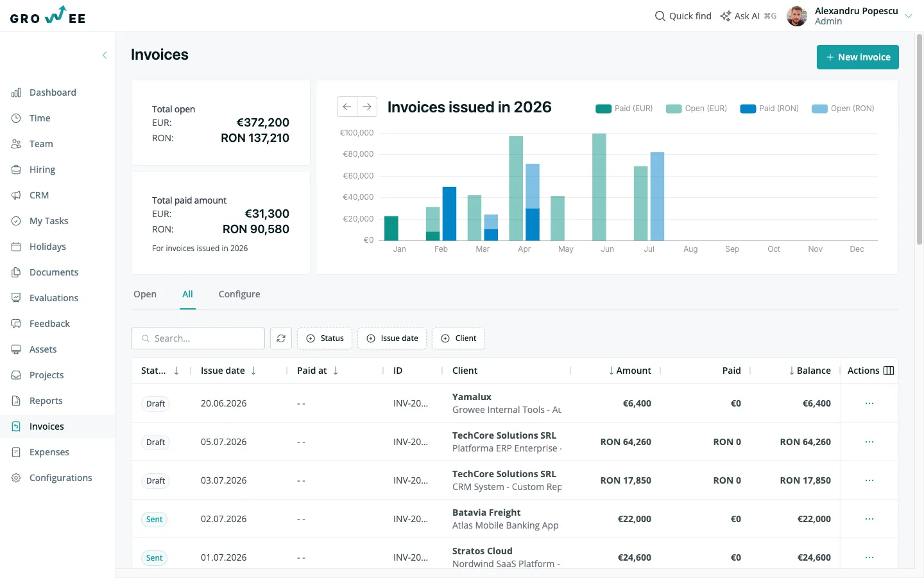Open actions for RON 64,260 TechCore invoice
Screen dimensions: 924x578
coord(869,442)
